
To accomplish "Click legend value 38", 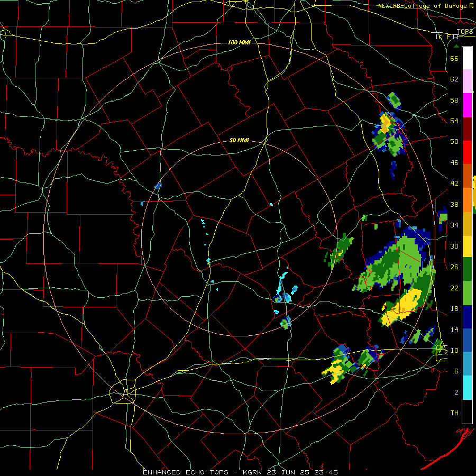I will [454, 204].
